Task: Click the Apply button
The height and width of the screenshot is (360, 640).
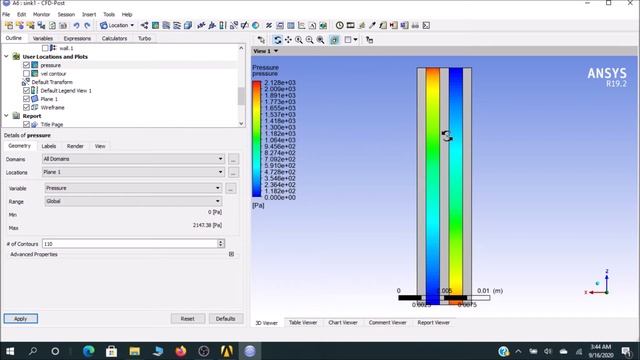Action: pos(21,318)
